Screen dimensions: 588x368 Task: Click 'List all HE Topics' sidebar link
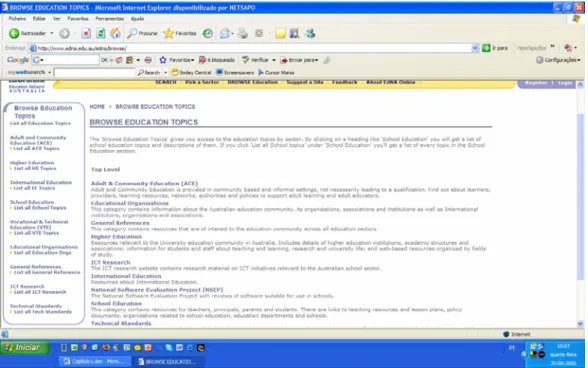[x=35, y=168]
